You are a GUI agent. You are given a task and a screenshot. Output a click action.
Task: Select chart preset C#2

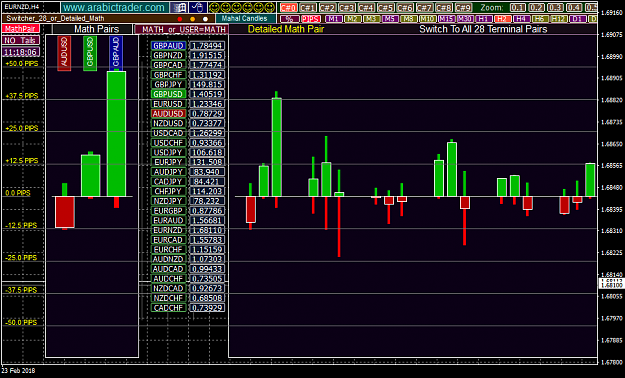327,8
